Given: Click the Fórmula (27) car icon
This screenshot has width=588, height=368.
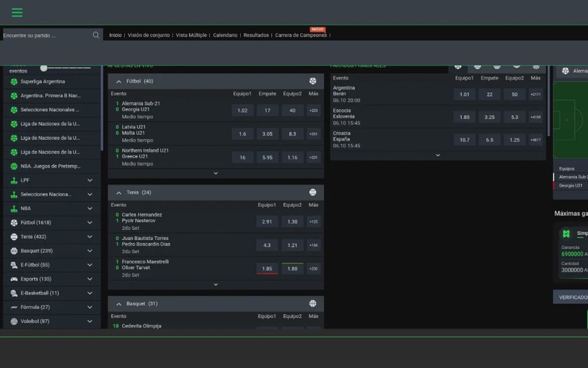Looking at the screenshot, I should 14,307.
